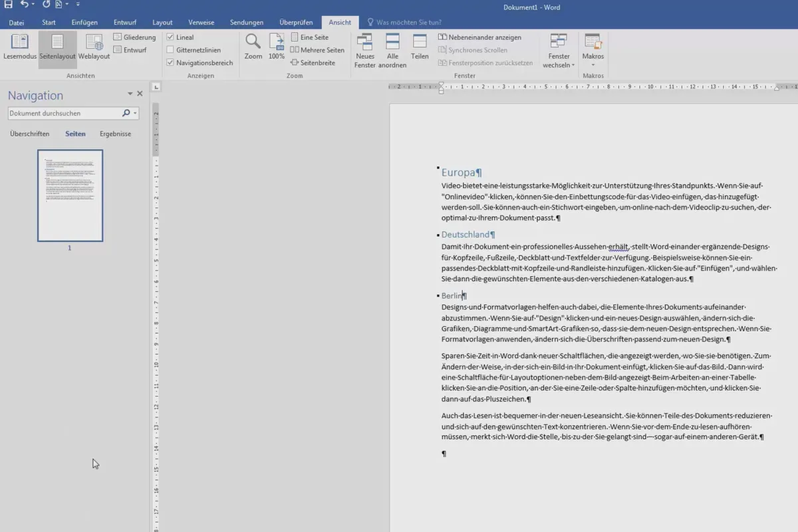This screenshot has height=532, width=798.
Task: Open the Überprüfen ribbon tab
Action: (296, 22)
